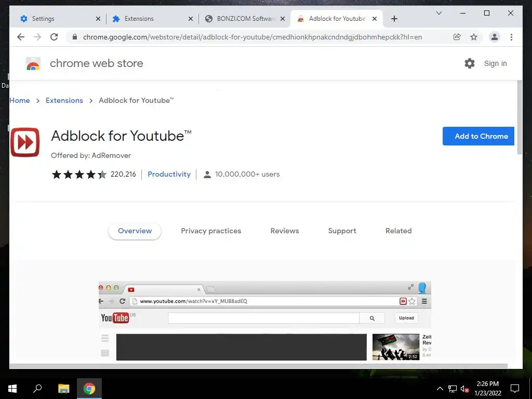The width and height of the screenshot is (532, 399).
Task: Click the horizontal page scrollbar
Action: (x=259, y=366)
